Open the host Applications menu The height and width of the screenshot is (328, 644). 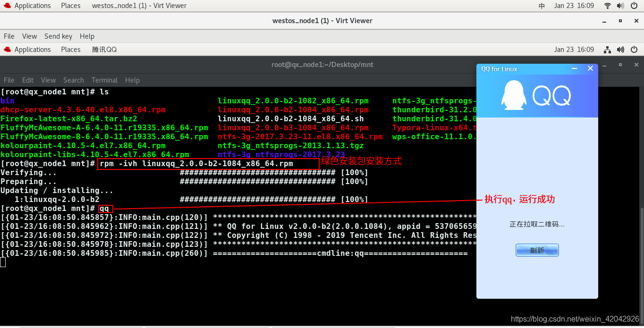point(33,6)
